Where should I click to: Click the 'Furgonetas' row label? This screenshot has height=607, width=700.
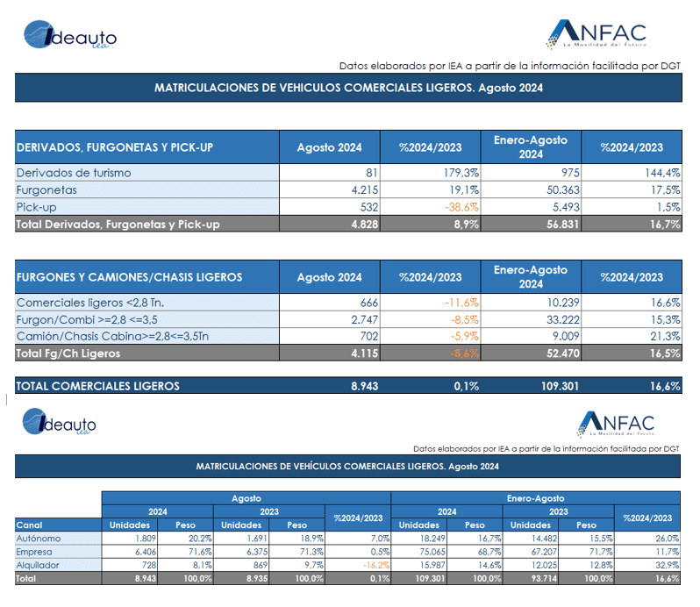pyautogui.click(x=46, y=190)
